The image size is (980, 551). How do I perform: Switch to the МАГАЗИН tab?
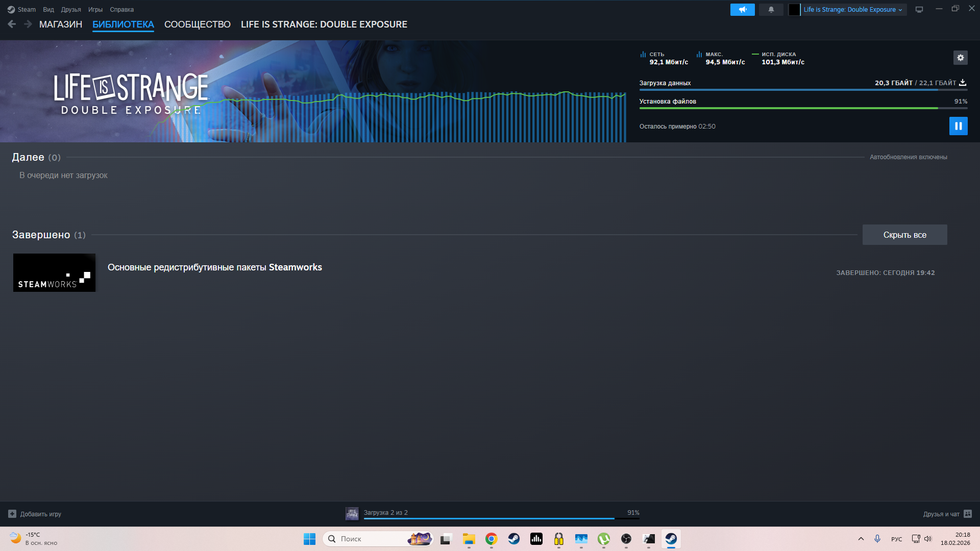point(61,24)
